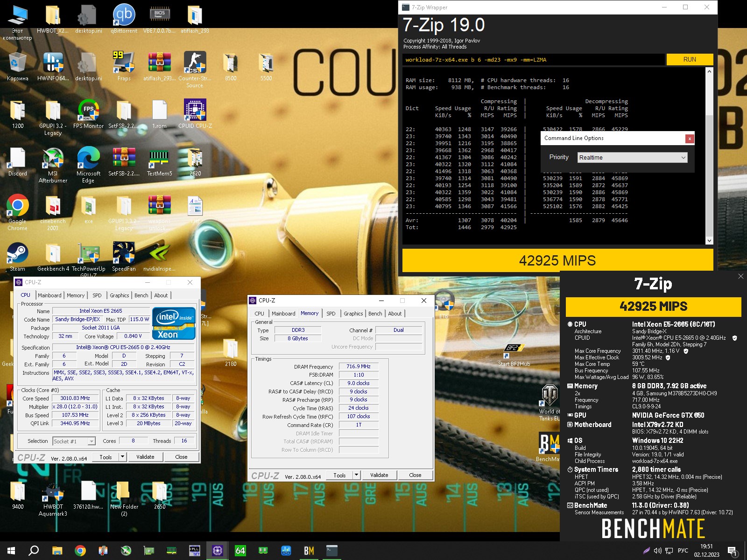The image size is (747, 560).
Task: Open the FPS Monitor desktop icon
Action: coord(88,114)
